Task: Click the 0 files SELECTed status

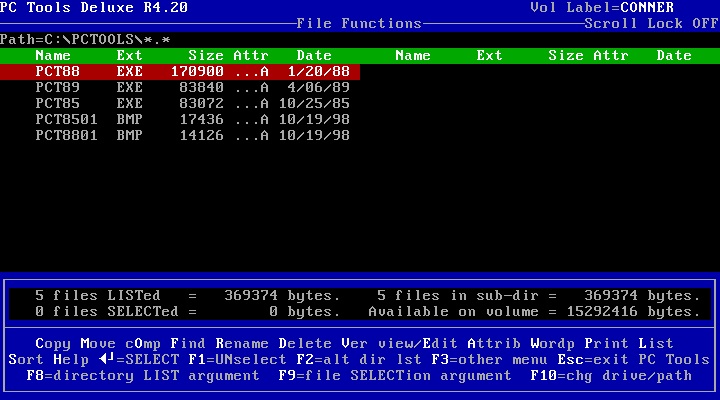Action: 188,311
